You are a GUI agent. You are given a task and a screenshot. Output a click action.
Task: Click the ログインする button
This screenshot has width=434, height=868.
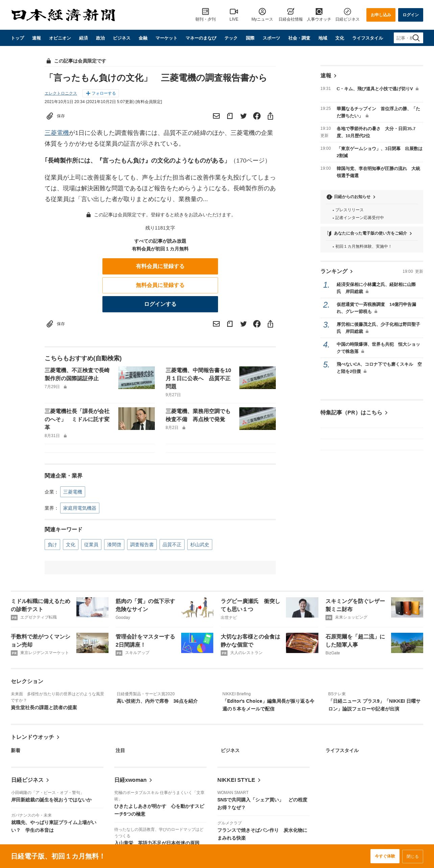point(160,304)
